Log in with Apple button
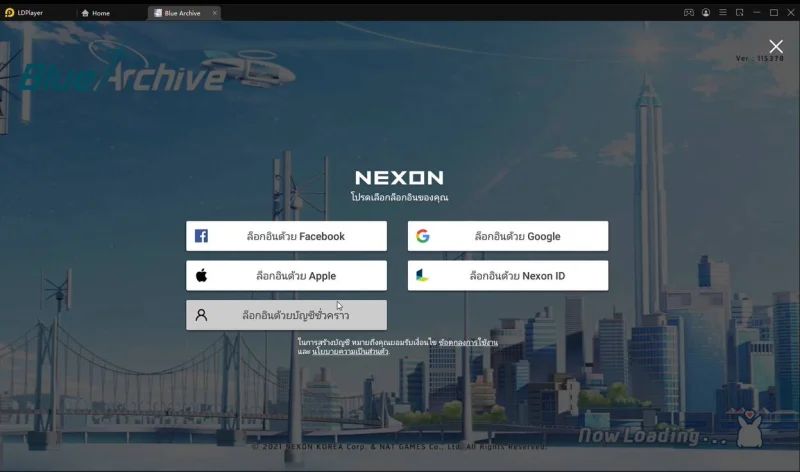The height and width of the screenshot is (472, 800). (286, 276)
